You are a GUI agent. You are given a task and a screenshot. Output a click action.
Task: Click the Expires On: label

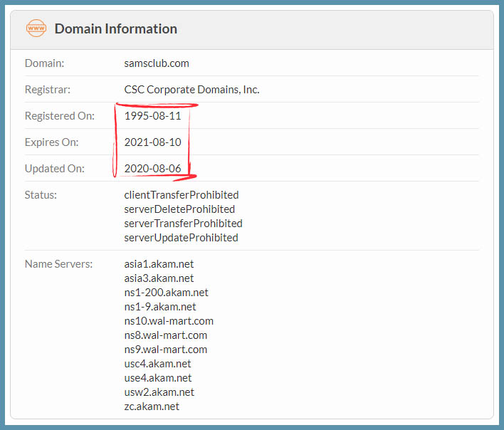click(51, 142)
